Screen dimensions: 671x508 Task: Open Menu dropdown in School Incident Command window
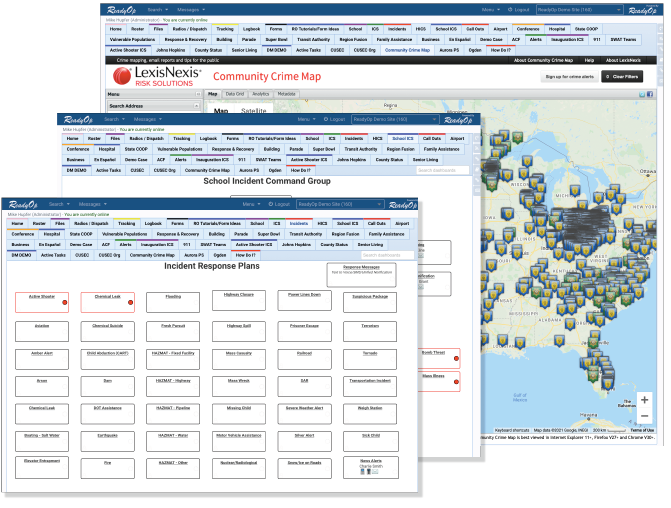306,119
